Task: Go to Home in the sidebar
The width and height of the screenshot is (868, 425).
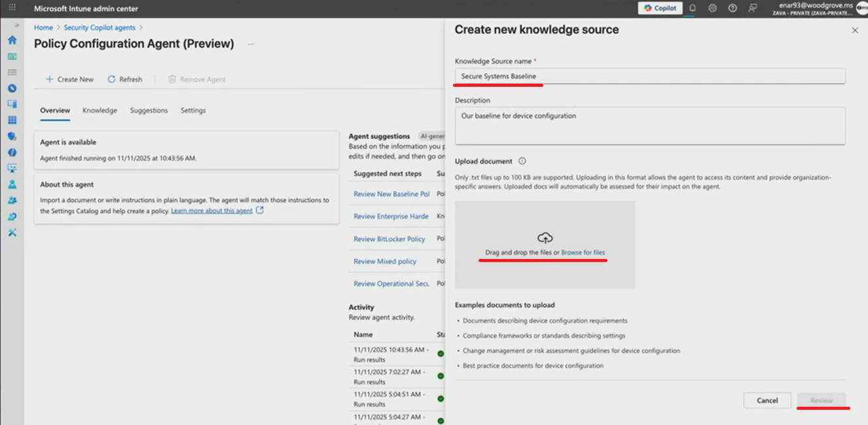Action: coord(12,40)
